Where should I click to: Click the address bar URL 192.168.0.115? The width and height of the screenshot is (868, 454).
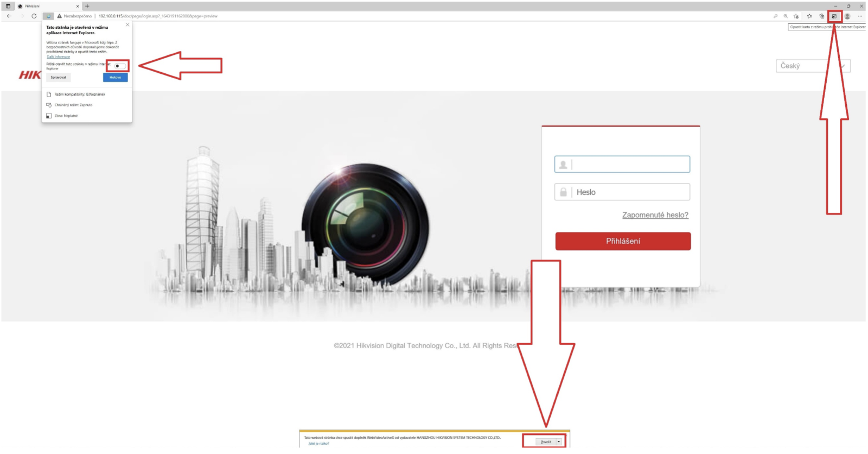158,16
